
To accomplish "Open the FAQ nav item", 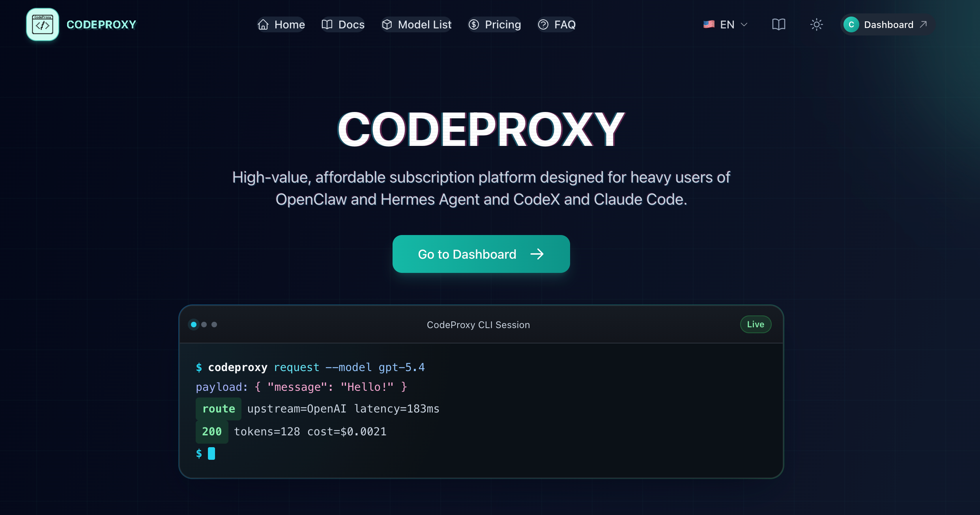I will coord(557,24).
